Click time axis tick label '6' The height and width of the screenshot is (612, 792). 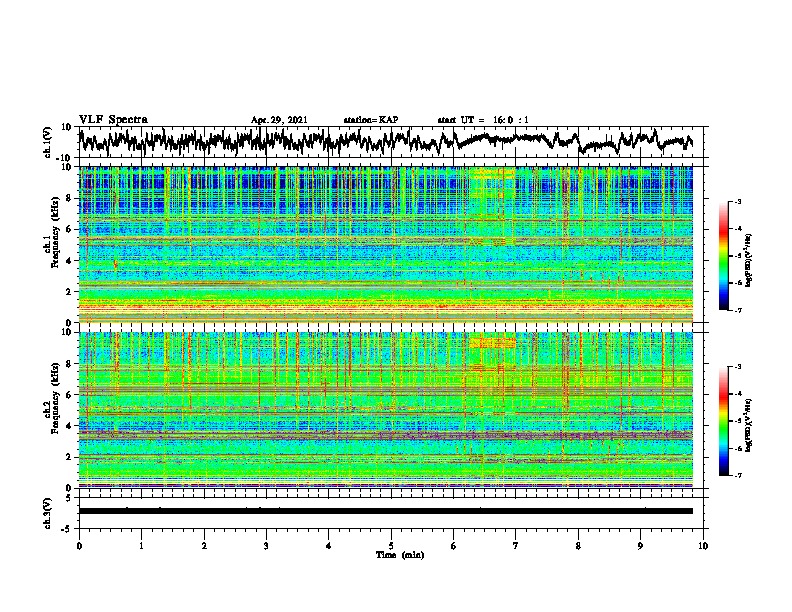click(x=453, y=546)
